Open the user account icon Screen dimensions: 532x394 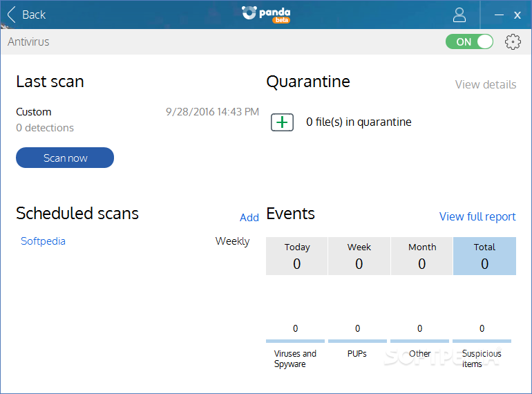tap(459, 15)
